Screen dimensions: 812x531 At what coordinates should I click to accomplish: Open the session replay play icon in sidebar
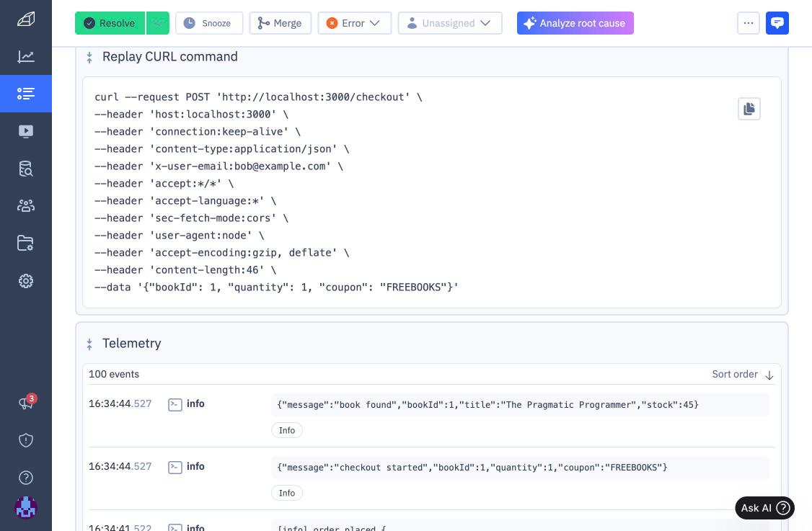pyautogui.click(x=26, y=131)
